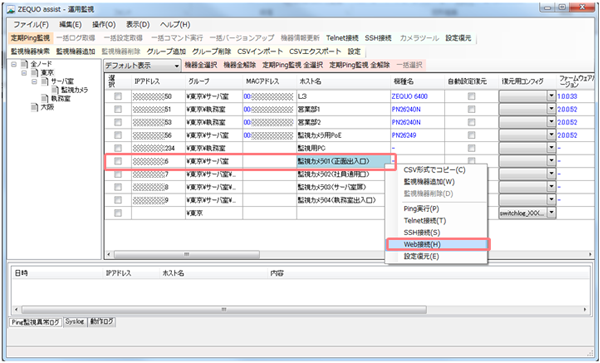Click SSH接続 in the toolbar
The height and width of the screenshot is (363, 600).
(x=378, y=38)
